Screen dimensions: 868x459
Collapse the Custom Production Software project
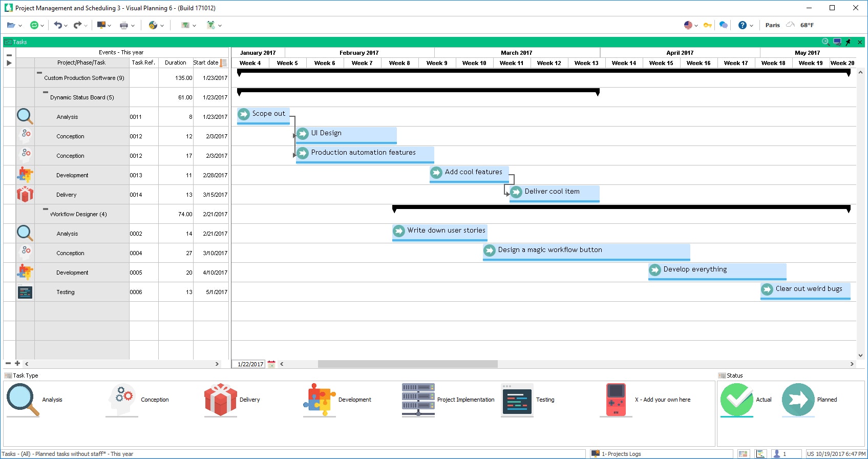click(x=39, y=73)
